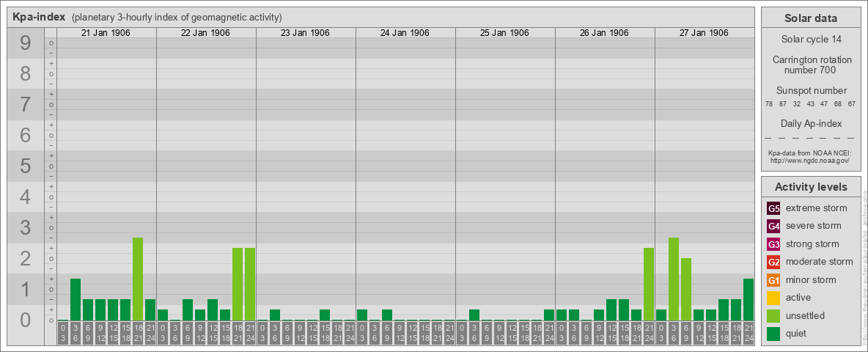The image size is (868, 352).
Task: Open the vertical theusner.eu archive link
Action: click(864, 264)
